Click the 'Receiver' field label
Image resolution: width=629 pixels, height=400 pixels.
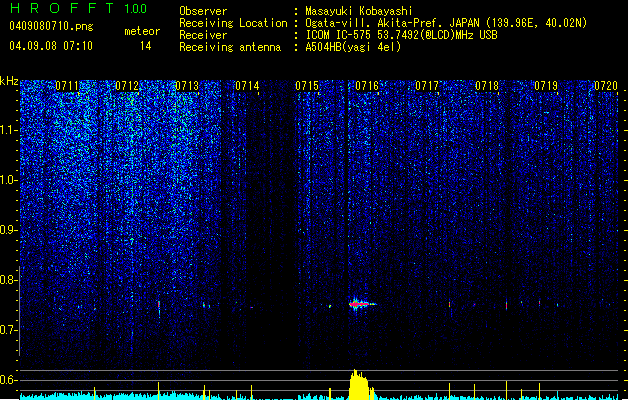click(203, 35)
